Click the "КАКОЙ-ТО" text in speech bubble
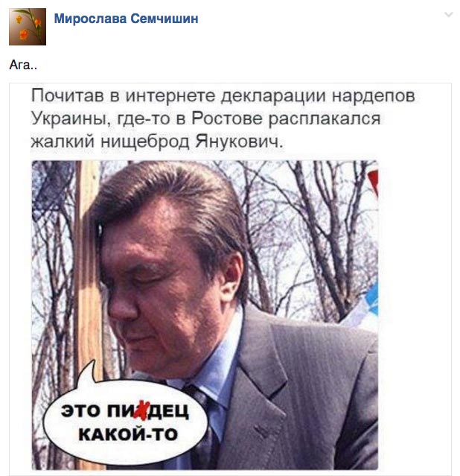 128,434
